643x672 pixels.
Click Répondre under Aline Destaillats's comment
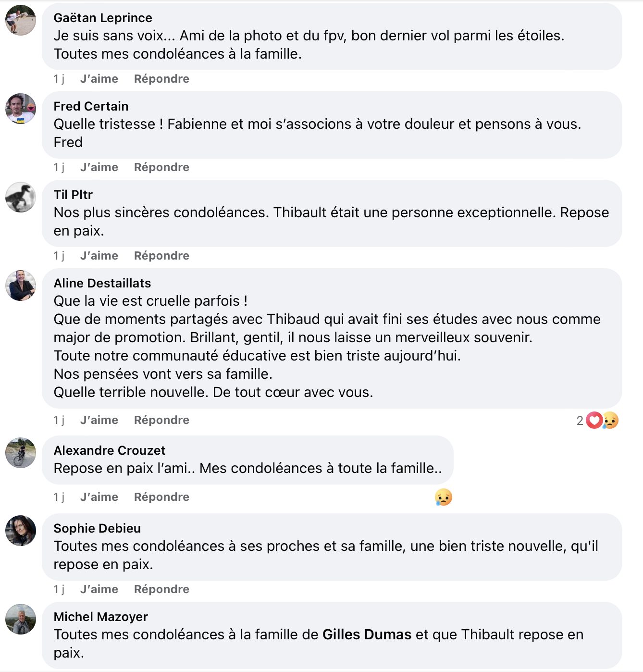(161, 420)
